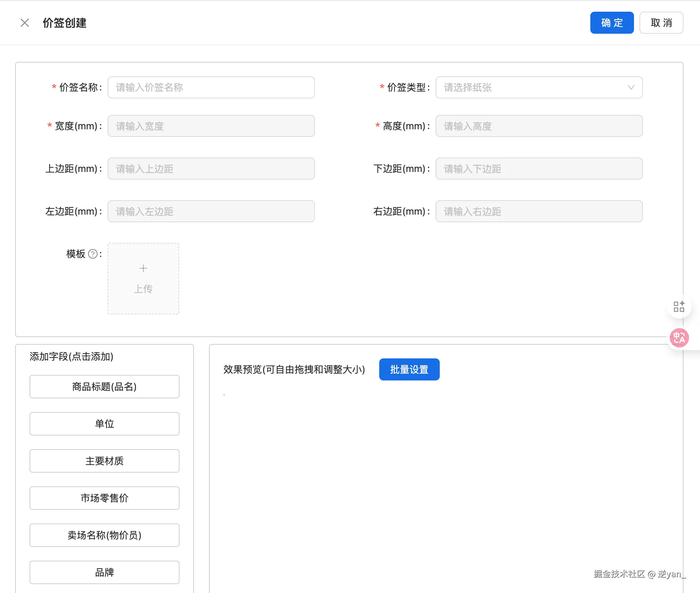The width and height of the screenshot is (700, 593).
Task: Close the 价签创建 dialog with X icon
Action: 25,23
